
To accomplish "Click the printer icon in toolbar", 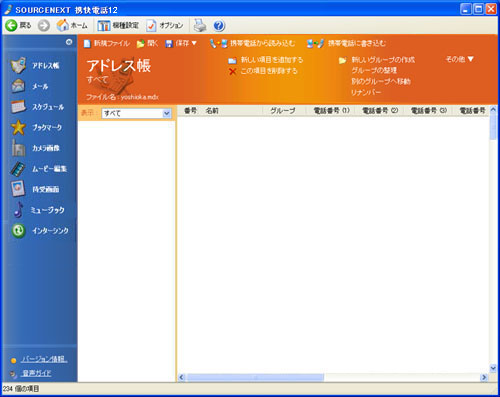I will coord(200,25).
